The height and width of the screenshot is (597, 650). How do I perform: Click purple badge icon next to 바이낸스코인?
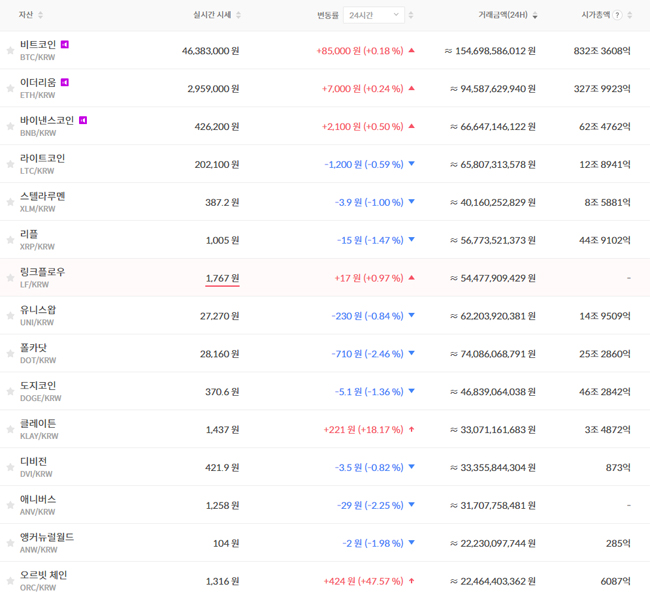click(x=83, y=120)
